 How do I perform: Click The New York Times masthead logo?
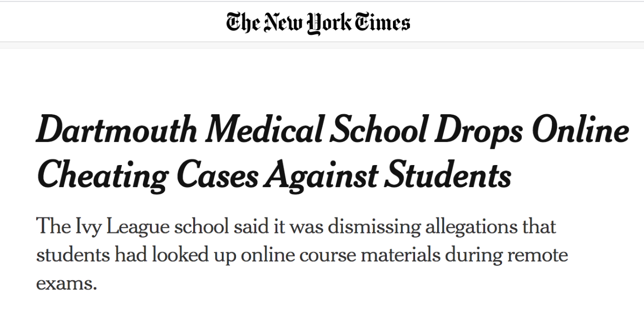318,23
